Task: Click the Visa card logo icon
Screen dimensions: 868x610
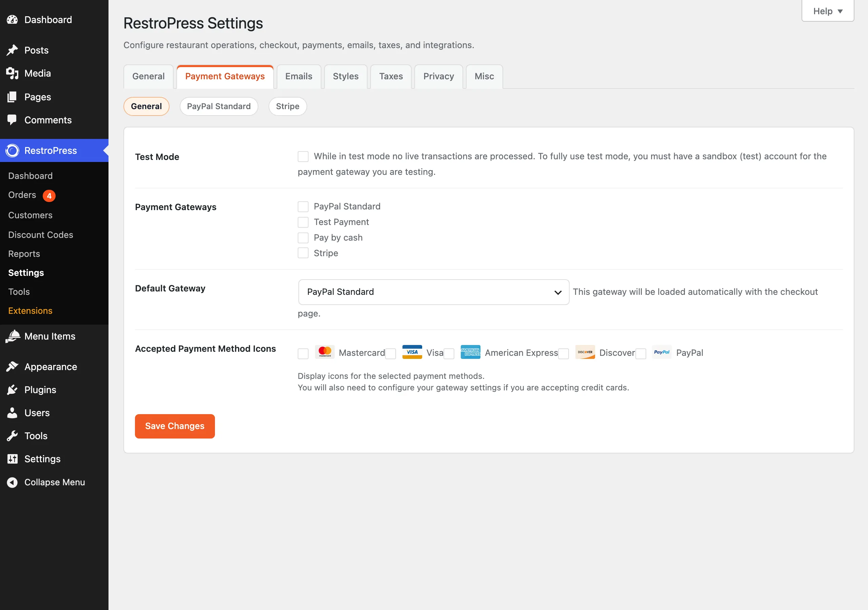Action: coord(412,352)
